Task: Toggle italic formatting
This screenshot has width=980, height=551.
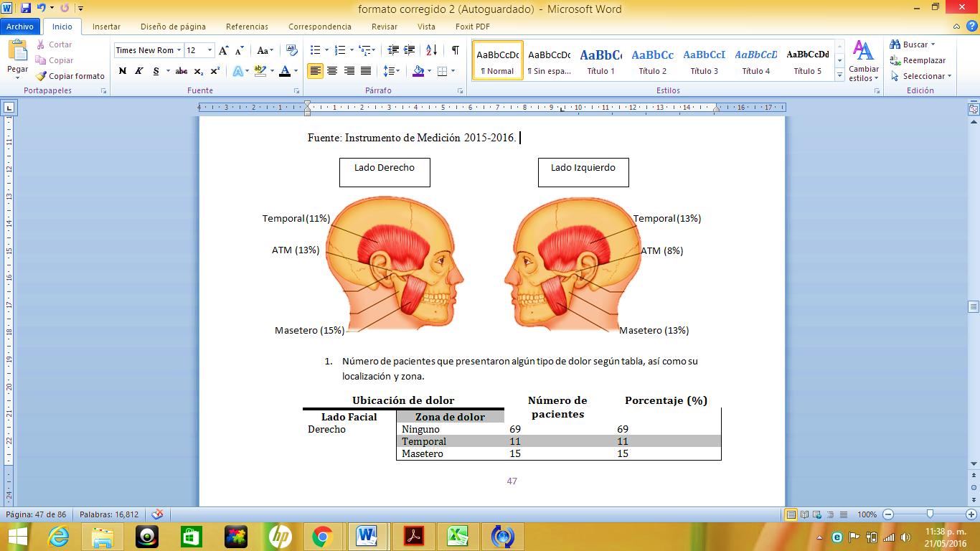Action: click(x=139, y=71)
